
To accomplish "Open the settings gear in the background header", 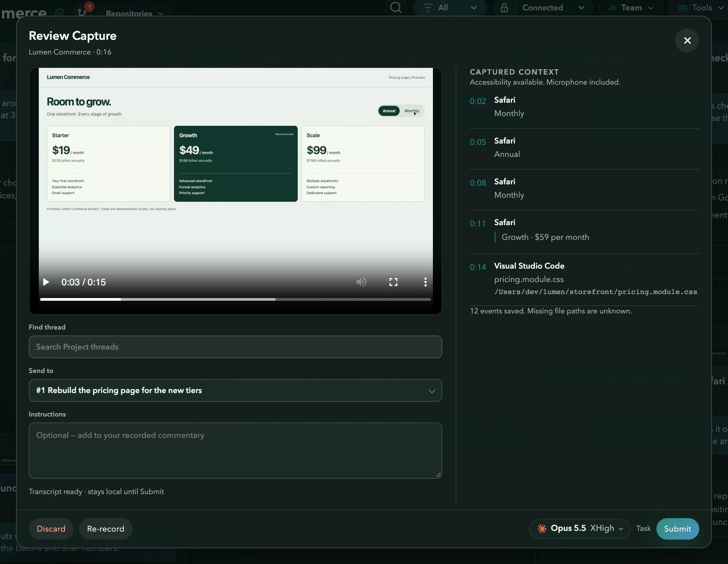I will point(59,12).
